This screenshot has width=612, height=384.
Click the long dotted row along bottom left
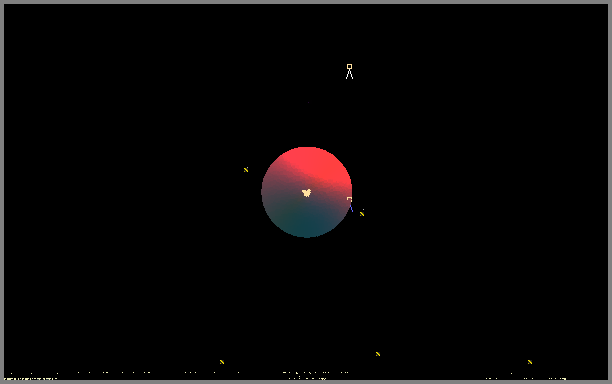(x=80, y=373)
